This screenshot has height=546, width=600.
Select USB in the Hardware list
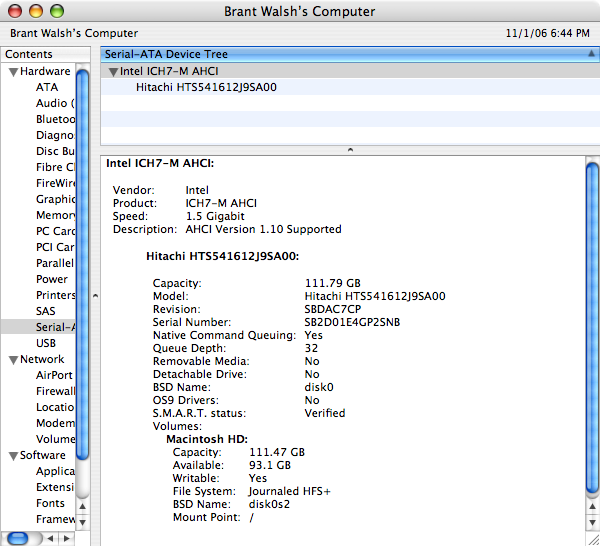click(x=46, y=343)
